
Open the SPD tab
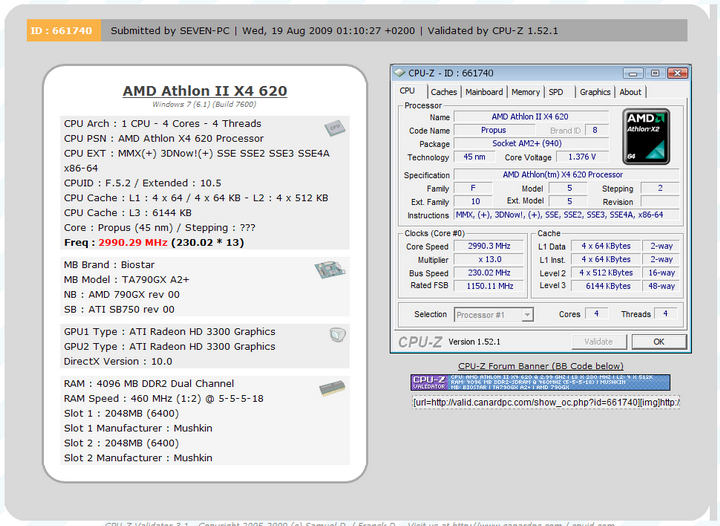(x=556, y=92)
